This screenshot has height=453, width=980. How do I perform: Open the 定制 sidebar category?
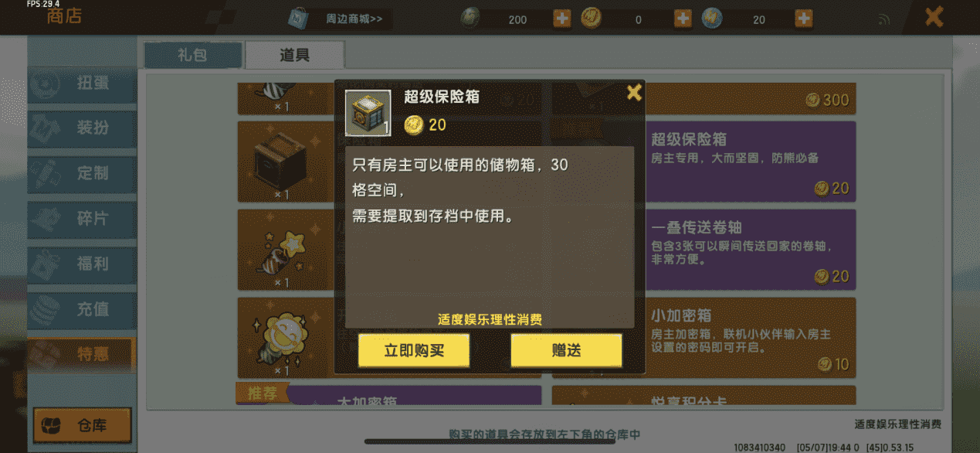(x=82, y=173)
